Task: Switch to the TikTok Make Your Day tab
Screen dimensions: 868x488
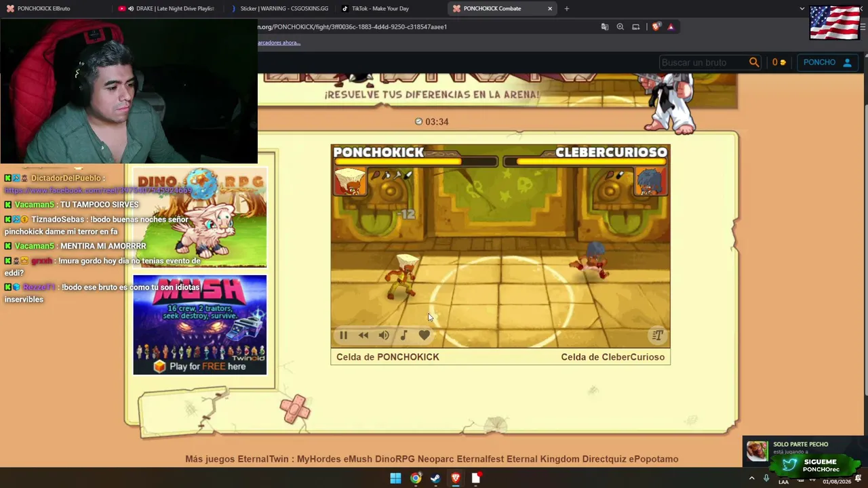Action: click(x=391, y=8)
